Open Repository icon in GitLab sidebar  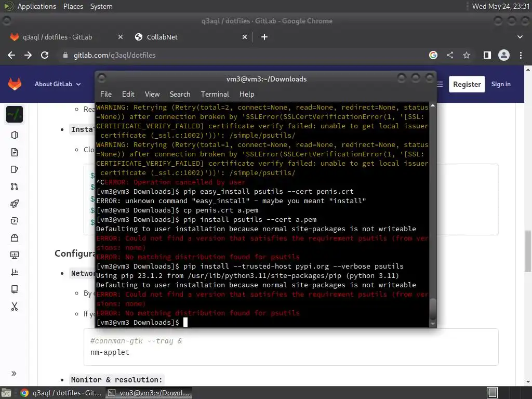tap(14, 152)
